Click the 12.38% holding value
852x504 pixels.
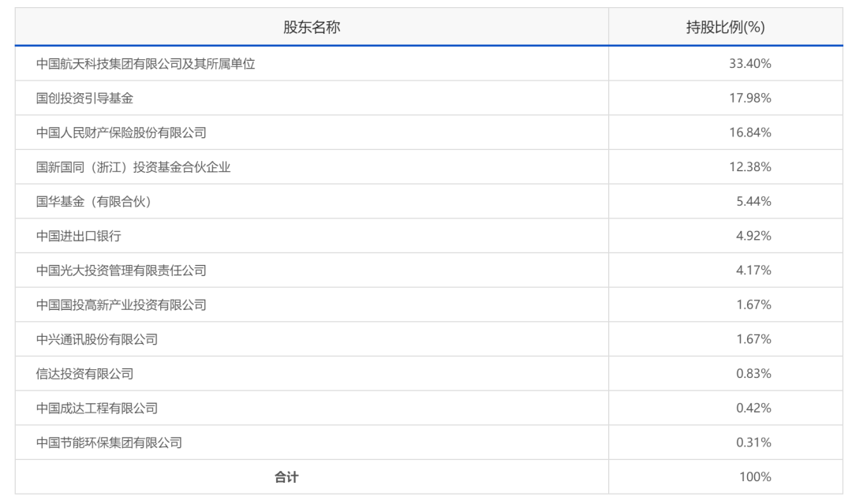tap(750, 167)
